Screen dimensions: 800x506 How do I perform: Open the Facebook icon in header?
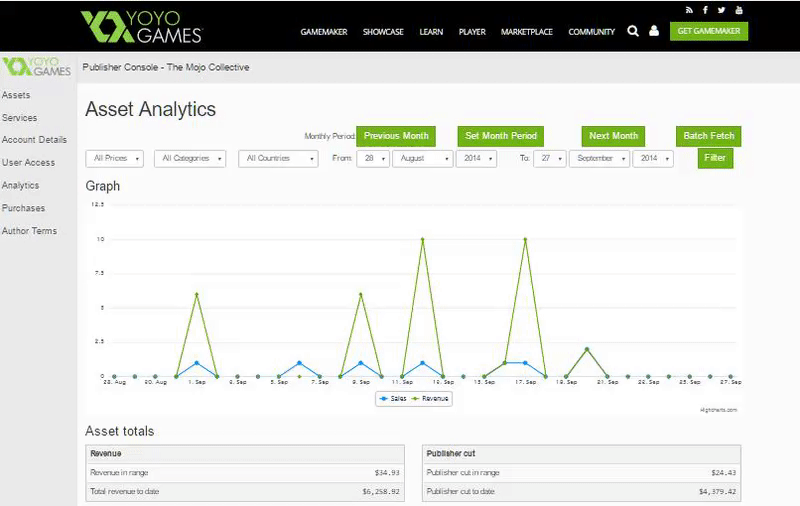point(705,10)
